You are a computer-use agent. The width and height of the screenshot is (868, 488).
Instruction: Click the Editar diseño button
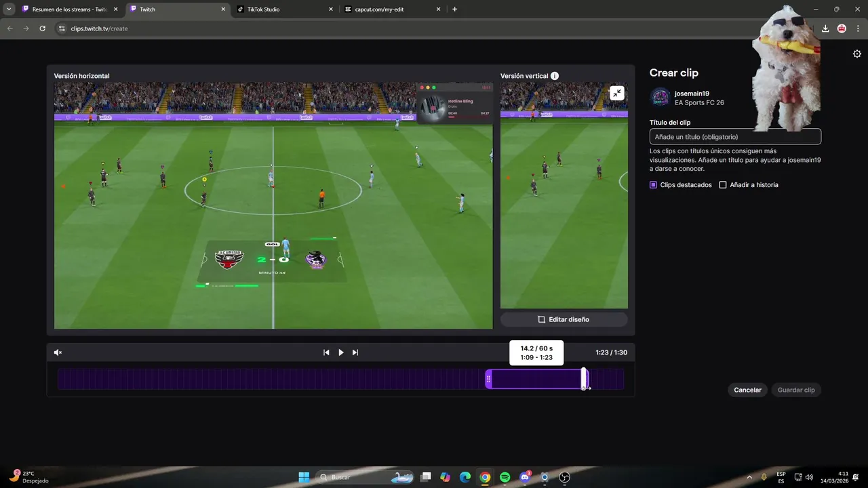(x=564, y=319)
